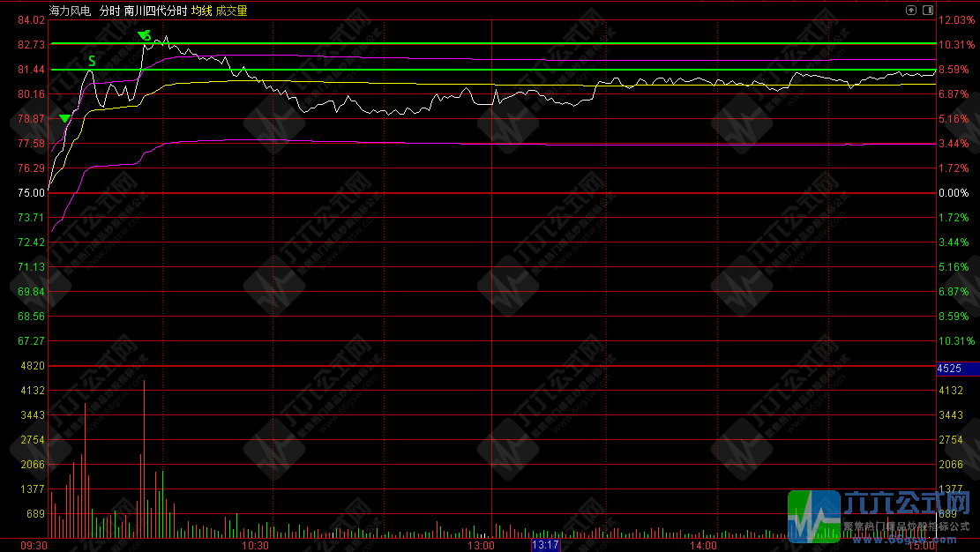Image resolution: width=980 pixels, height=552 pixels.
Task: Click the 75.00 baseline price label
Action: pos(31,192)
